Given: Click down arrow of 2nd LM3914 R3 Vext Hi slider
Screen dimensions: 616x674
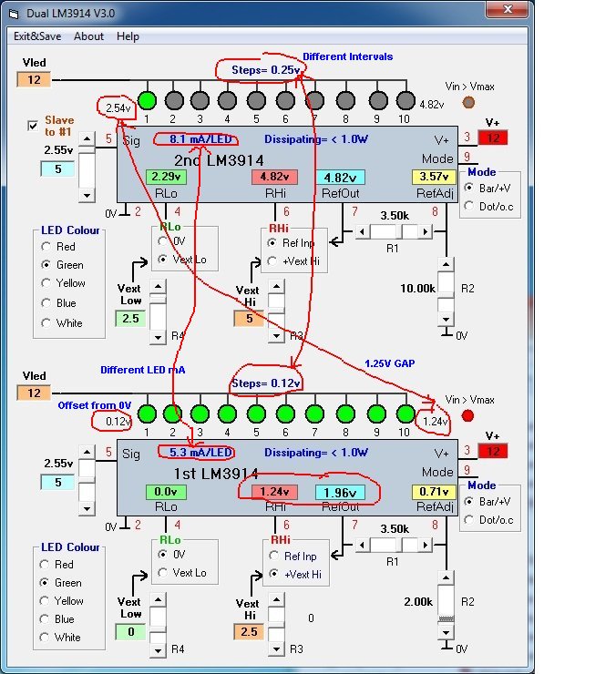Looking at the screenshot, I should coord(276,336).
